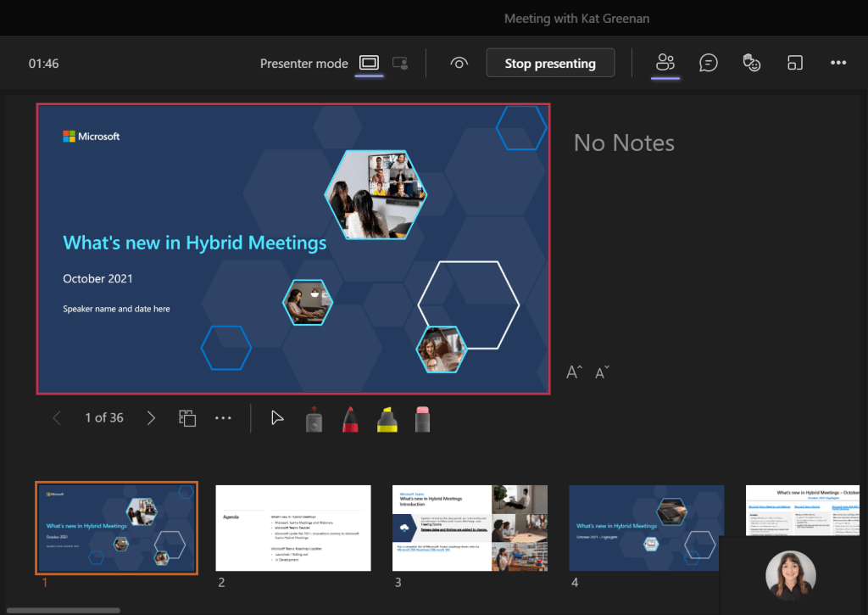Increase the notes font size

coord(575,371)
